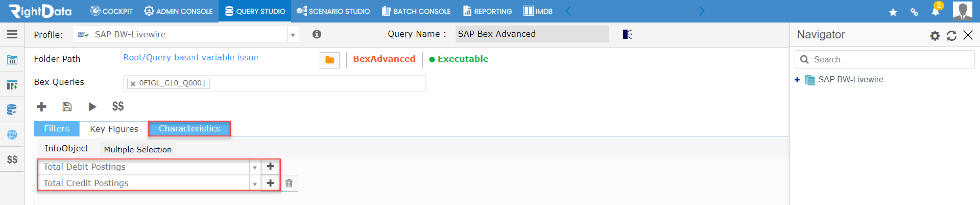Open the Total Credit Postings dropdown
This screenshot has width=980, height=205.
pyautogui.click(x=254, y=184)
